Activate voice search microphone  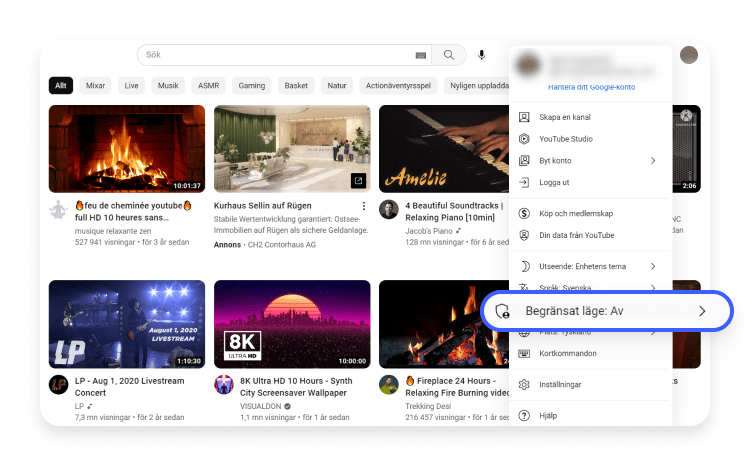pyautogui.click(x=482, y=55)
